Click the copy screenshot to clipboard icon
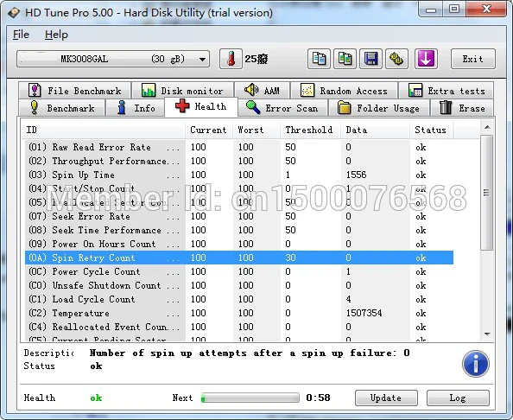 345,59
